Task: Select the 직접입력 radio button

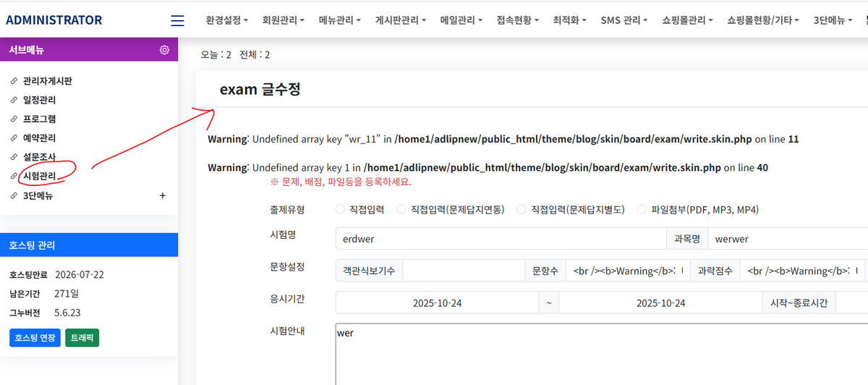Action: point(340,210)
